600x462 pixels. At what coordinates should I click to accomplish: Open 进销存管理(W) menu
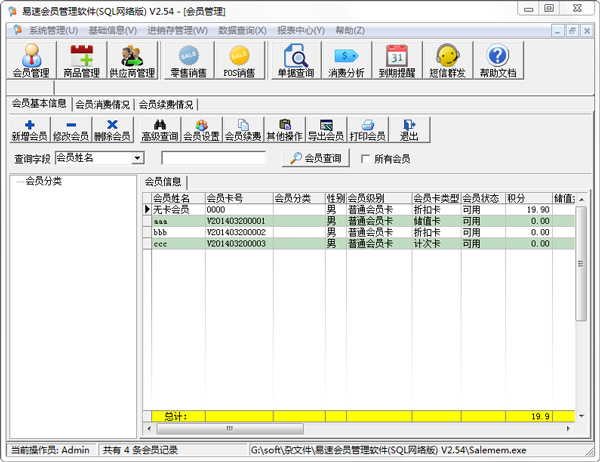click(x=178, y=30)
